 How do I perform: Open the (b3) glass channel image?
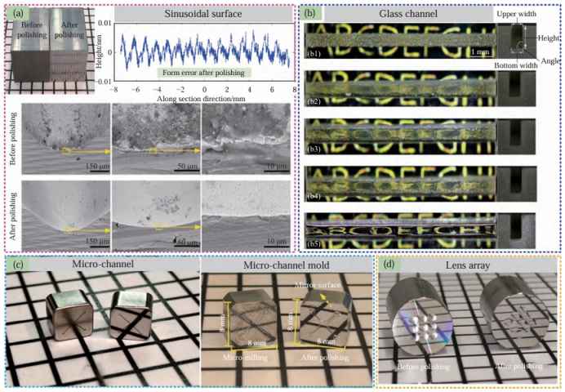pos(398,133)
